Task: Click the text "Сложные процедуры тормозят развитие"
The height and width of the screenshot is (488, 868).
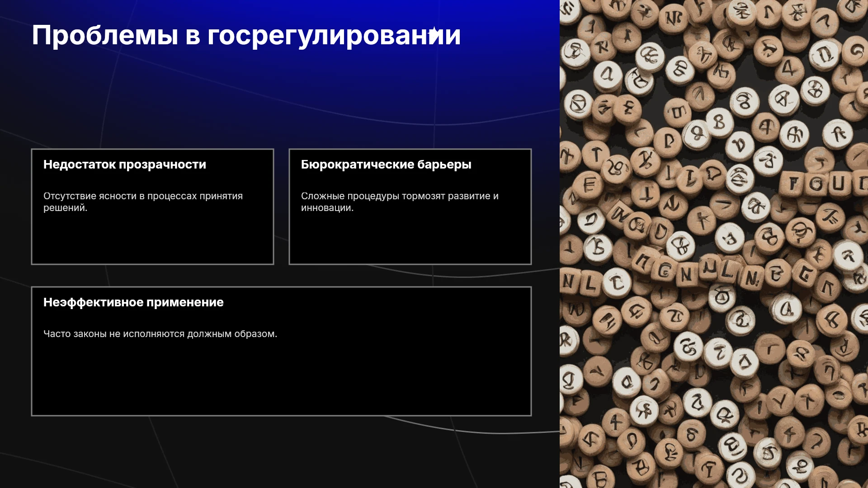Action: (396, 196)
